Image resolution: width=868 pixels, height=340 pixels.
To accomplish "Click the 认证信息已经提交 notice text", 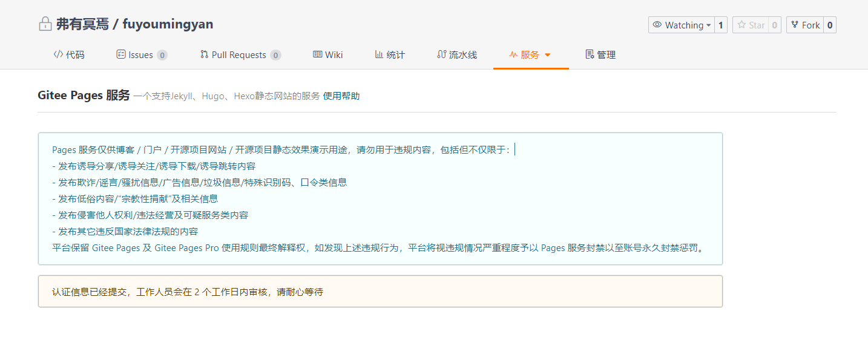I will pyautogui.click(x=188, y=292).
